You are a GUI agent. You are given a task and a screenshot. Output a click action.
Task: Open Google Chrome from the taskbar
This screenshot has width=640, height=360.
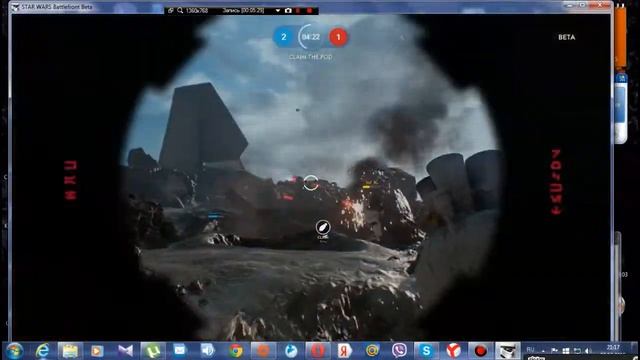point(236,351)
